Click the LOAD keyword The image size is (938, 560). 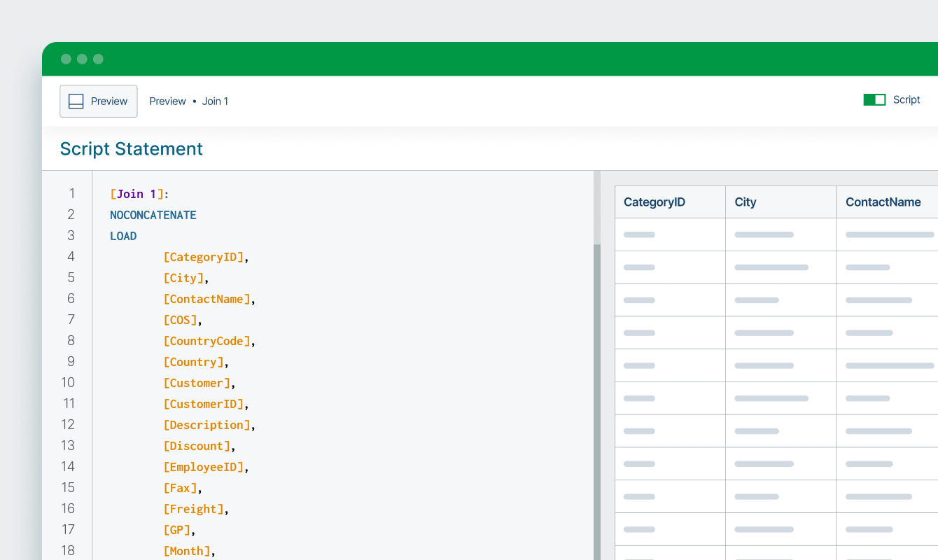(123, 236)
